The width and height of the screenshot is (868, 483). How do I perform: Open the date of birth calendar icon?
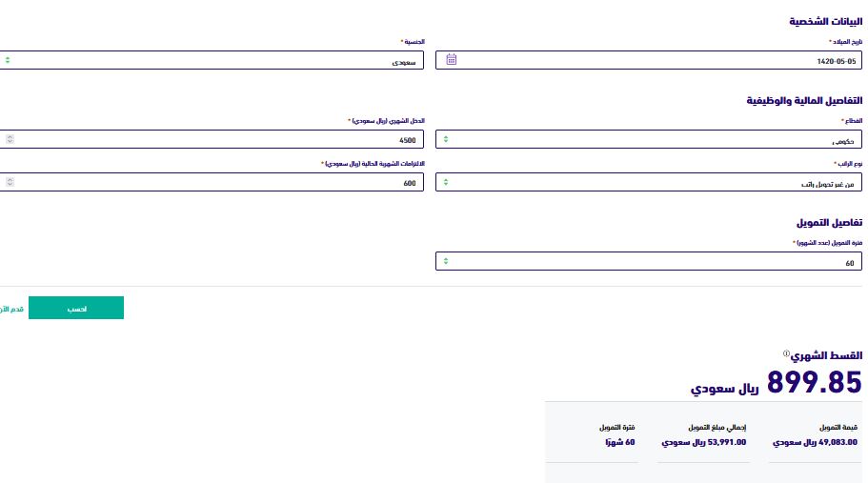(452, 60)
